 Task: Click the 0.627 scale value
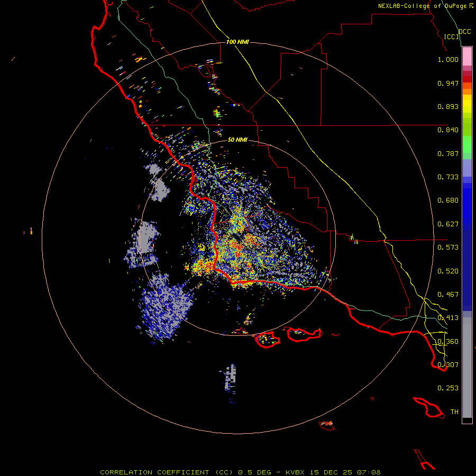pos(448,224)
